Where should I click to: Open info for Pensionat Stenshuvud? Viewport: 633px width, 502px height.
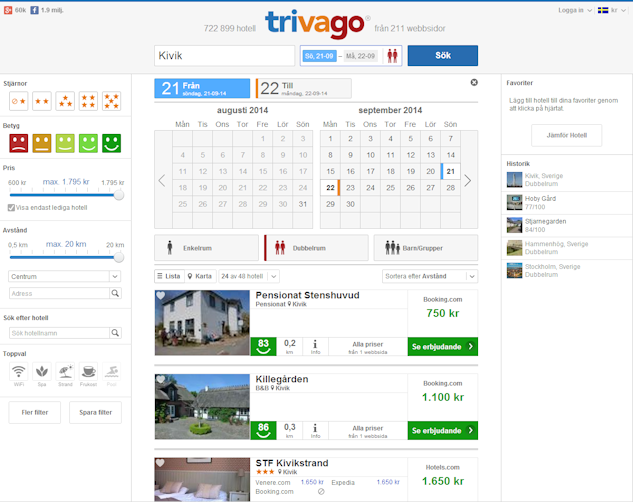click(315, 347)
